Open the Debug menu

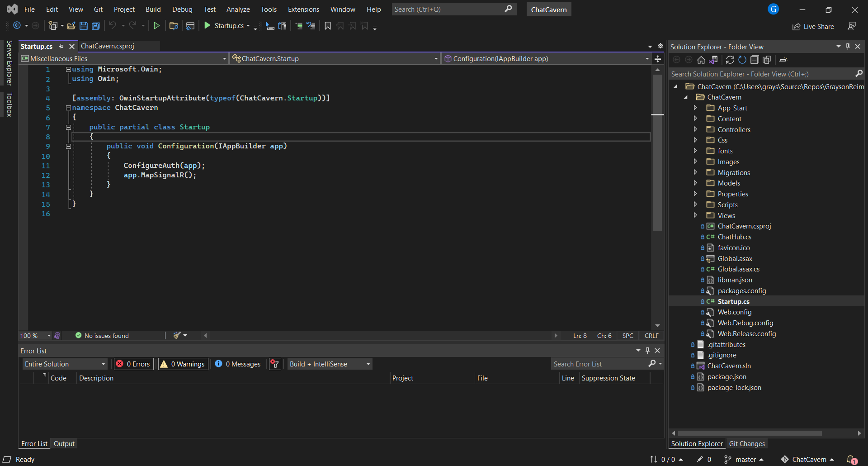182,9
